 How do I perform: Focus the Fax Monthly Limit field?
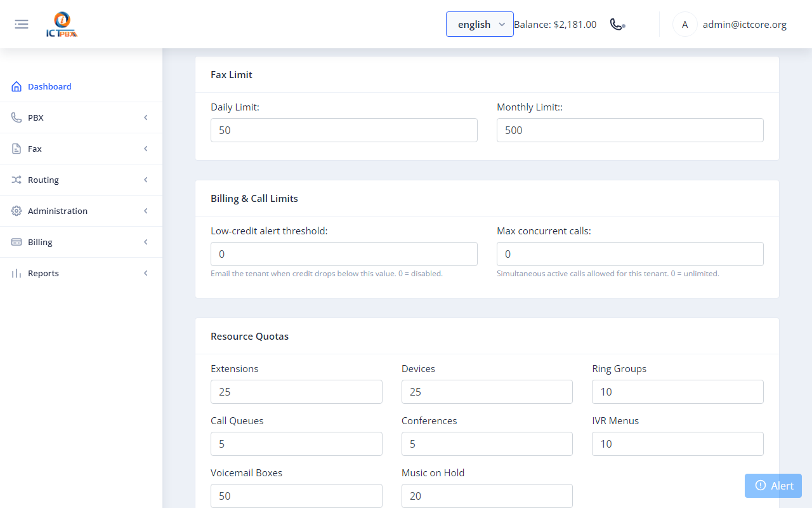click(x=630, y=130)
